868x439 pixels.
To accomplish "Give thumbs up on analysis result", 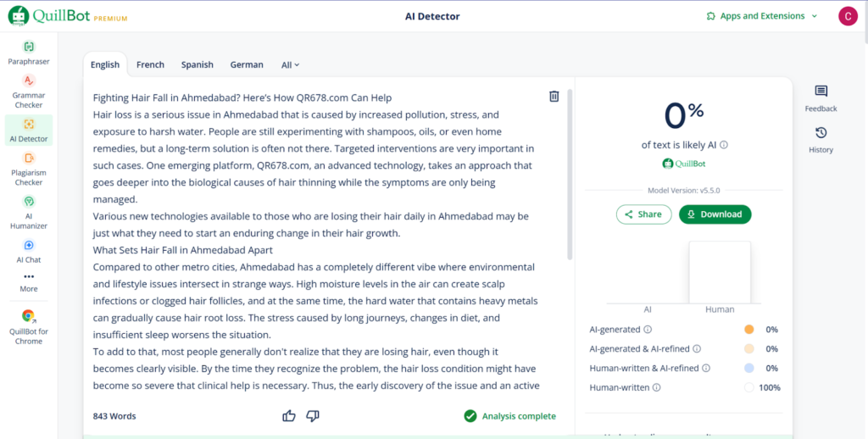I will [x=289, y=415].
